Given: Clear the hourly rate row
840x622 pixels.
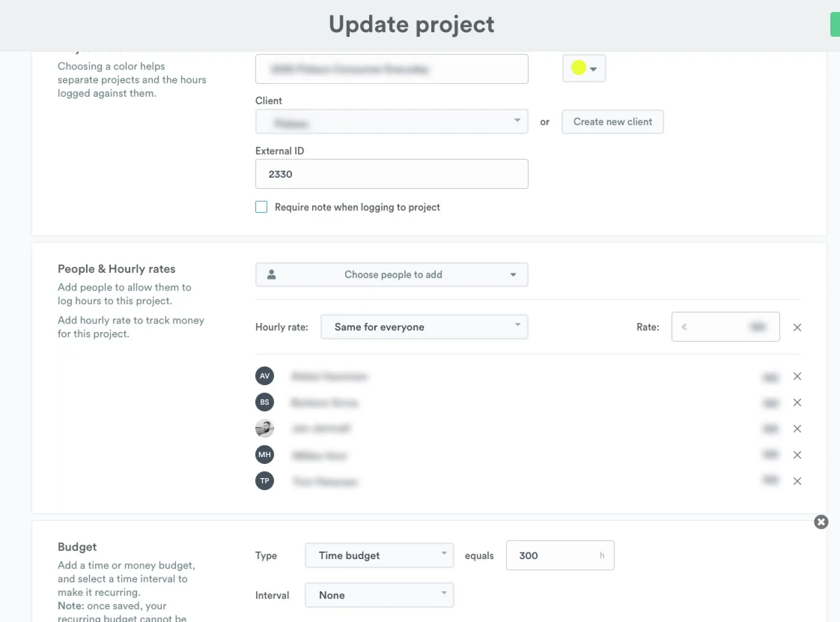Looking at the screenshot, I should (x=797, y=327).
